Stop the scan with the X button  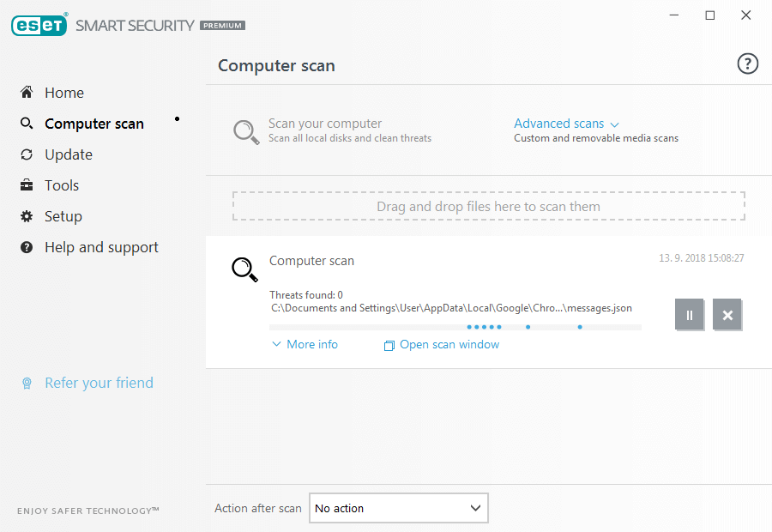[727, 315]
